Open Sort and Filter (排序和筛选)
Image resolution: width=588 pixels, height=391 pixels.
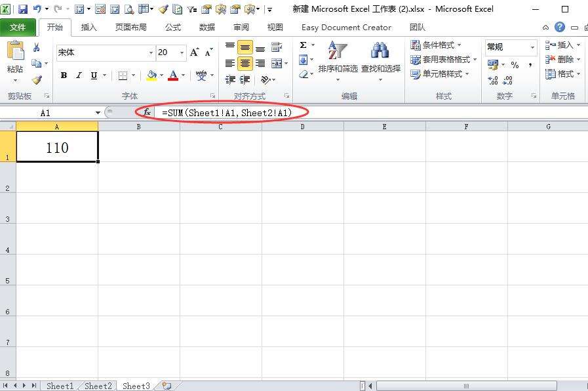[338, 60]
